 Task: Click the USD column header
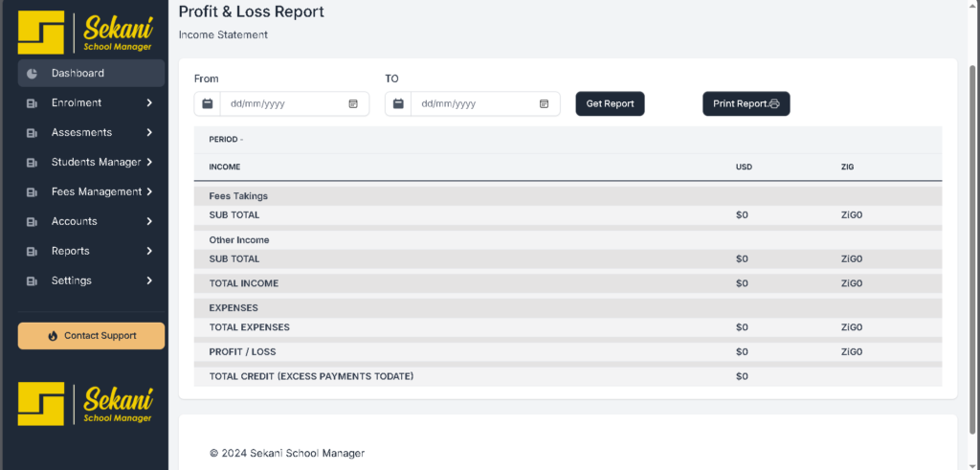pos(744,168)
